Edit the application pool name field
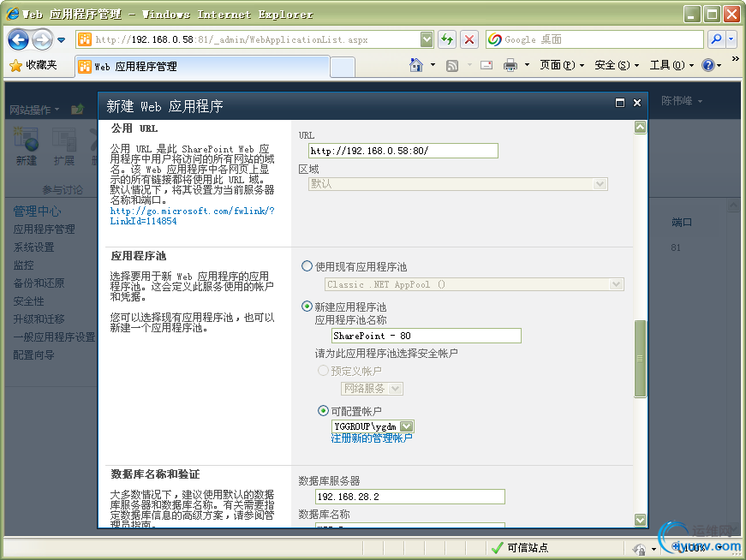The height and width of the screenshot is (560, 746). pyautogui.click(x=427, y=336)
